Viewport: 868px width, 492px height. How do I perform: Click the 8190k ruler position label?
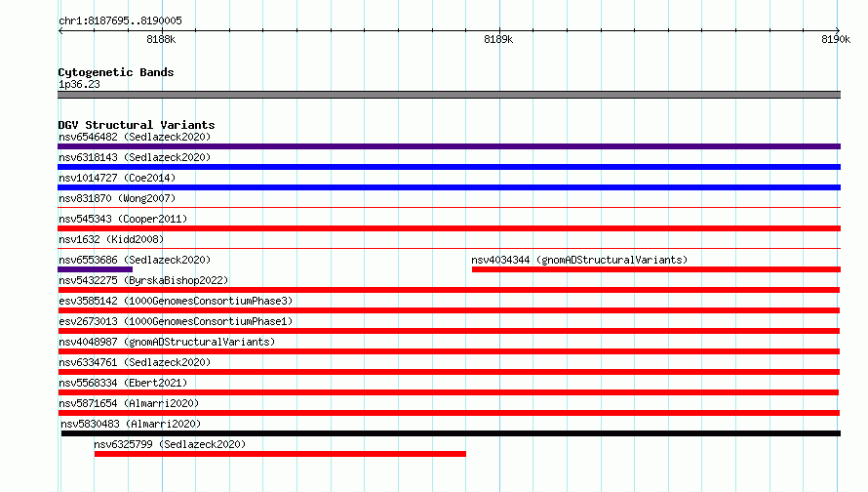836,39
